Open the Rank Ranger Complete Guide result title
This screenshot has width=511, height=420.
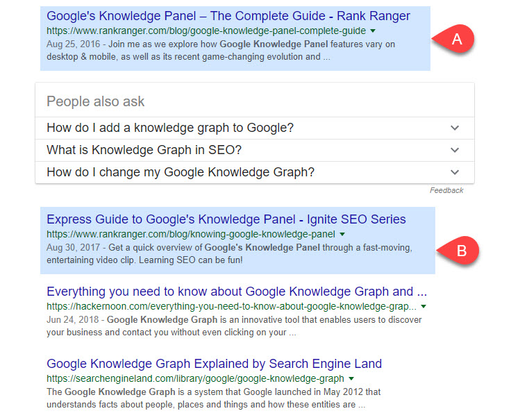point(228,16)
